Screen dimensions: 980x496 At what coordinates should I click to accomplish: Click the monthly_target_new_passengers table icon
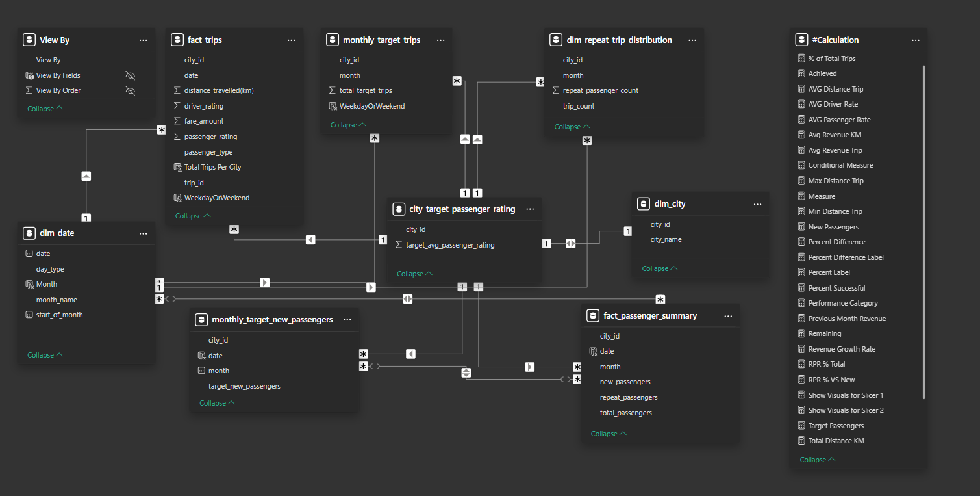click(x=201, y=319)
